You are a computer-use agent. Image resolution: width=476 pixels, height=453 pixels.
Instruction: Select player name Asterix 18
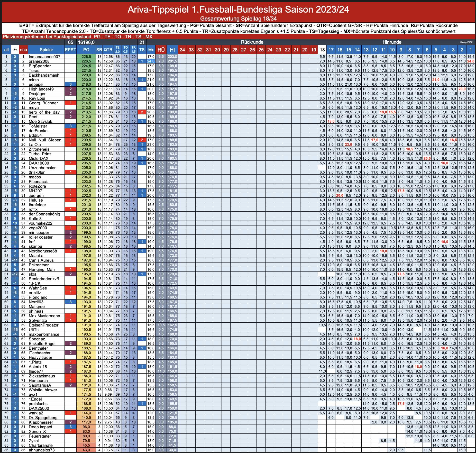(x=38, y=367)
